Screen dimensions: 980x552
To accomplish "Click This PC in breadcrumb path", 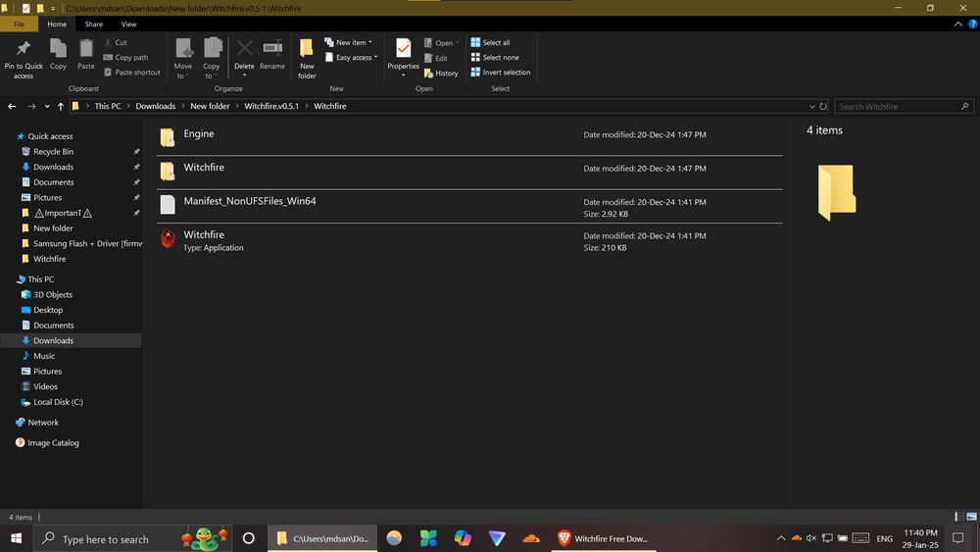I will point(108,106).
